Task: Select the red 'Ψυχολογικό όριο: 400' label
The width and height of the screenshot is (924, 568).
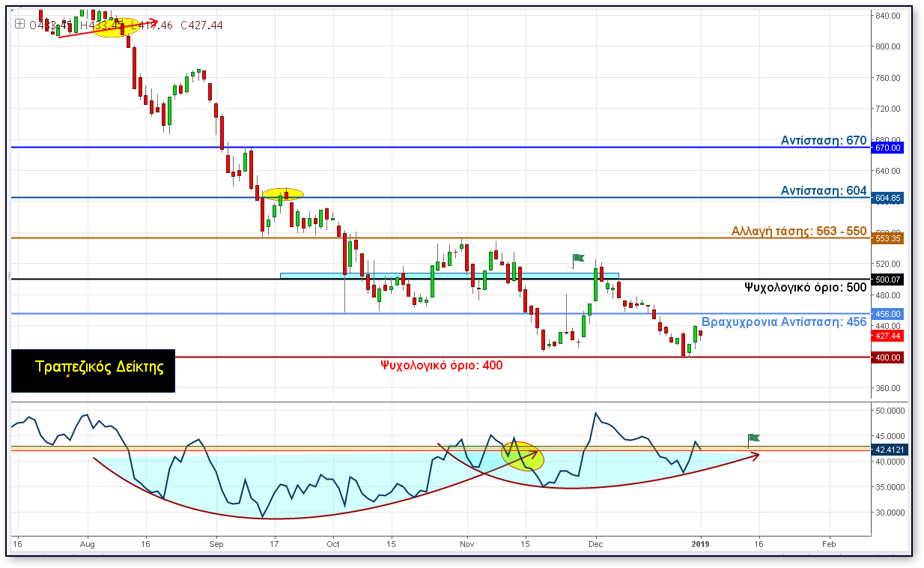Action: point(442,366)
